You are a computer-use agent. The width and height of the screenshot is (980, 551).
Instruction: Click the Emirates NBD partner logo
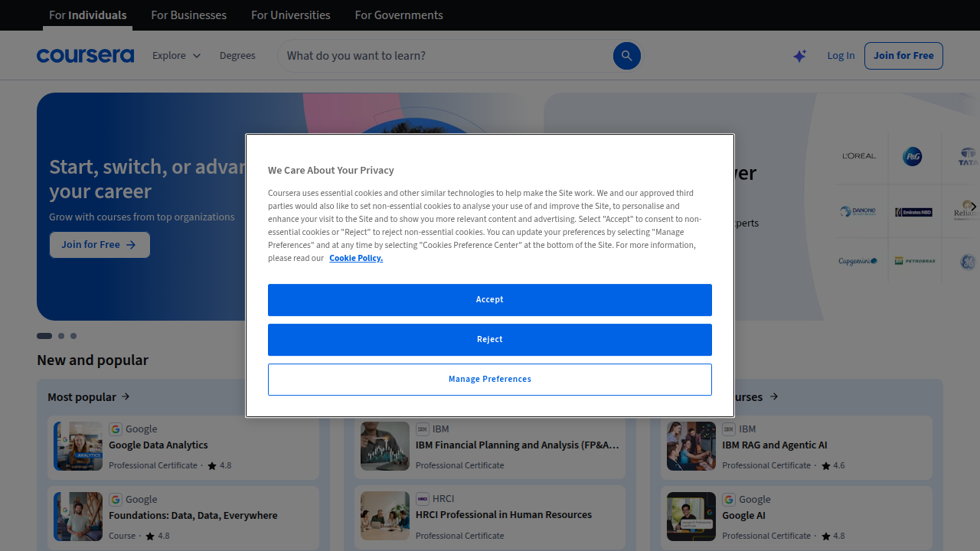click(913, 212)
